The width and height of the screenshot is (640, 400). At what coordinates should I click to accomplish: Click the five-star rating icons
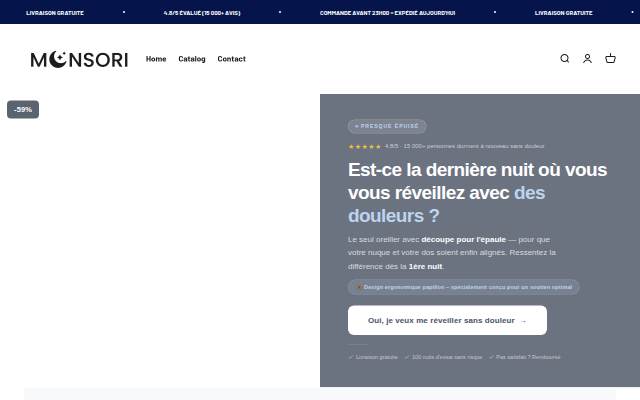point(364,147)
